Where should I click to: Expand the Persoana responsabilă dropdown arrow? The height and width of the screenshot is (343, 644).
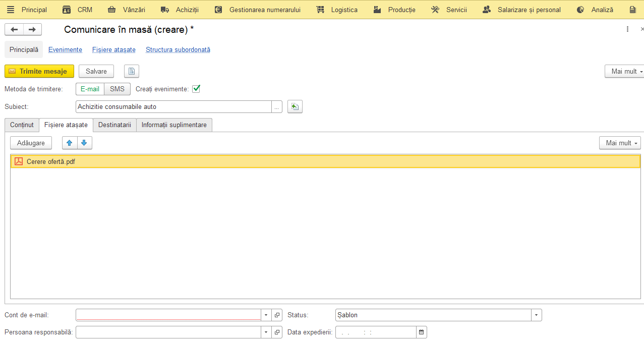[266, 332]
